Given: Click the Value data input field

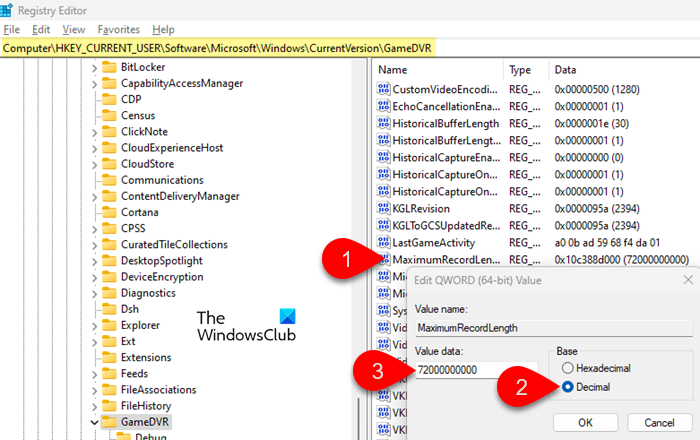Looking at the screenshot, I should coord(476,370).
